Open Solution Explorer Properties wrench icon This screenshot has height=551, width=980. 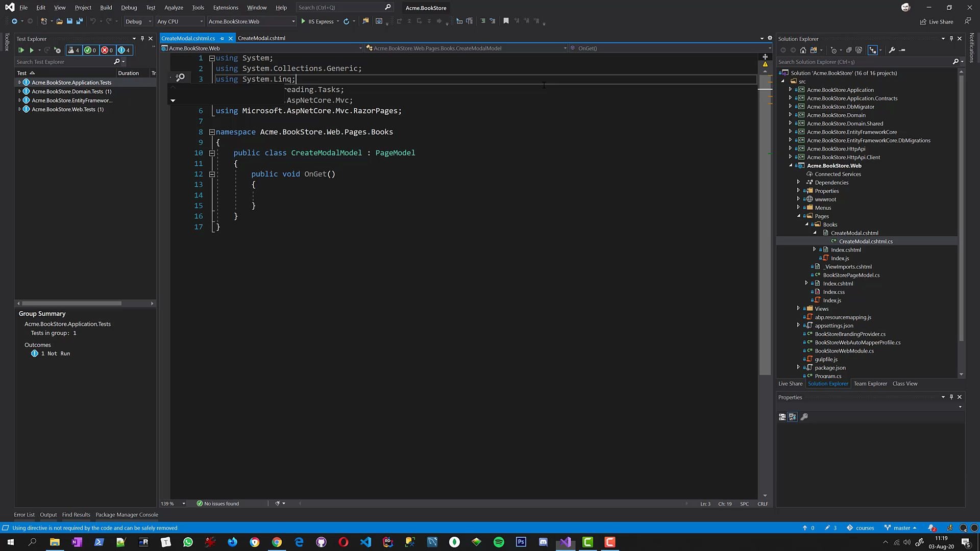point(892,50)
